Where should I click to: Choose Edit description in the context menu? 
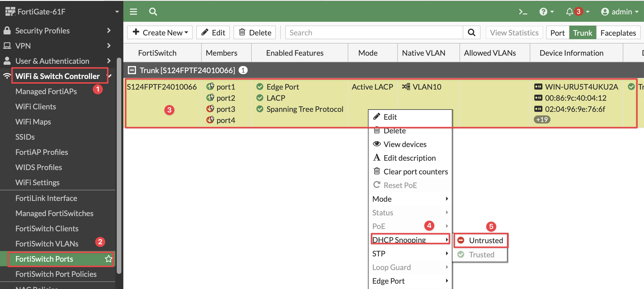click(410, 158)
